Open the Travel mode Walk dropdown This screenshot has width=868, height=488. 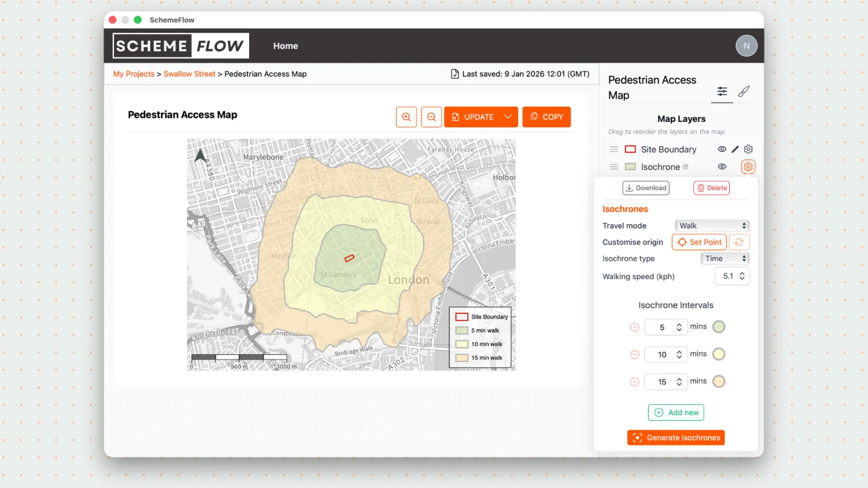coord(712,226)
